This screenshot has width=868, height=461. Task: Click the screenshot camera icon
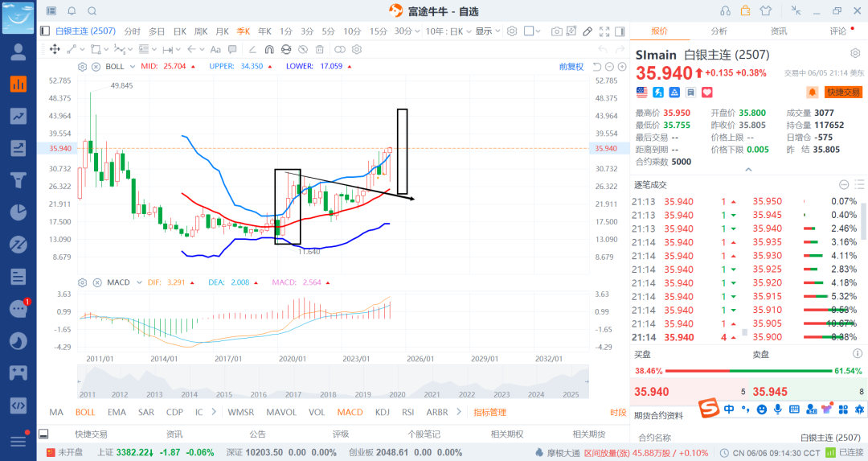click(x=556, y=31)
